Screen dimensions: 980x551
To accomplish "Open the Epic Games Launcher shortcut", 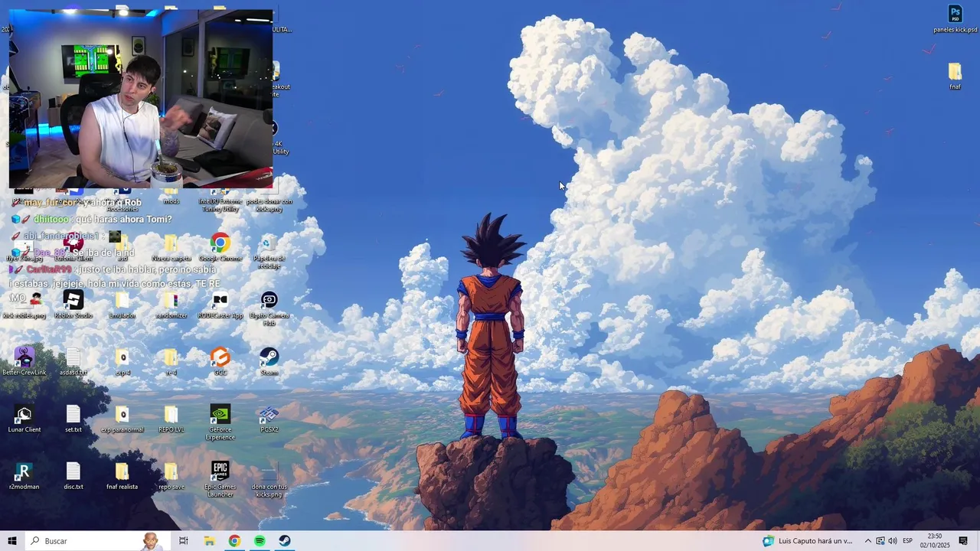I will point(220,479).
